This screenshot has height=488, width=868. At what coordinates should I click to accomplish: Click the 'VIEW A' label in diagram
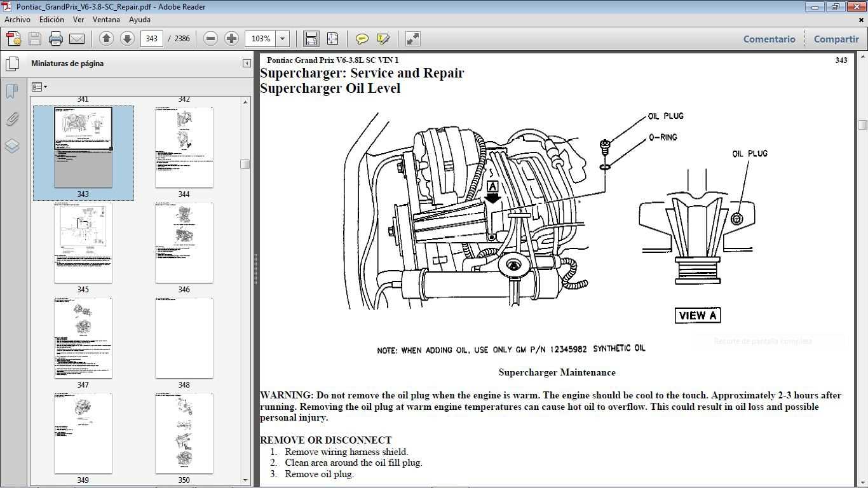(697, 315)
